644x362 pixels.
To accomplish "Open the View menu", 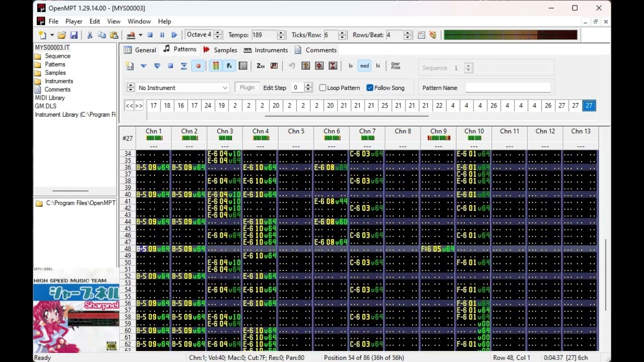I will (x=114, y=22).
